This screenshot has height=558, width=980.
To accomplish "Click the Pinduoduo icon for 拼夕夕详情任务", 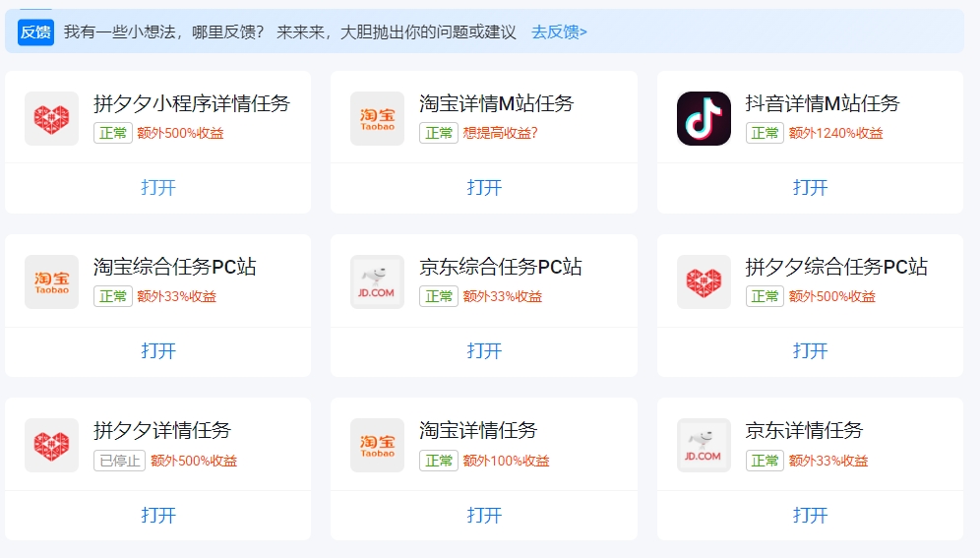I will pyautogui.click(x=52, y=446).
